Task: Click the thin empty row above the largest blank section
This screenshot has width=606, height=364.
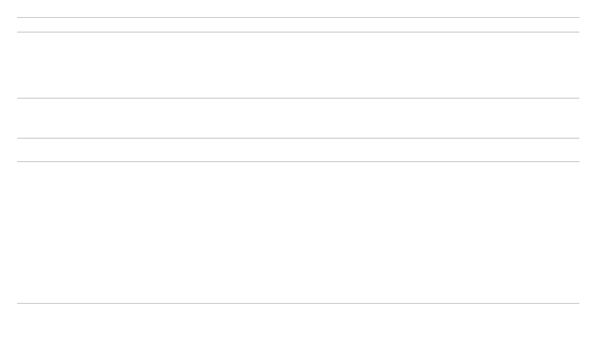Action: [x=297, y=150]
